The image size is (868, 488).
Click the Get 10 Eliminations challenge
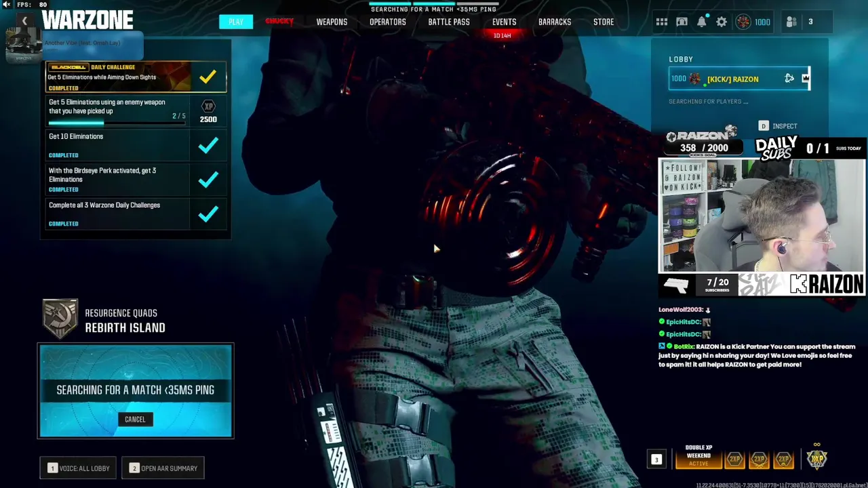point(136,145)
